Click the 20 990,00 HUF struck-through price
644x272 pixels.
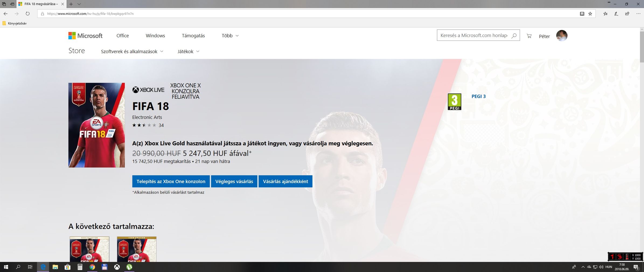coord(156,153)
